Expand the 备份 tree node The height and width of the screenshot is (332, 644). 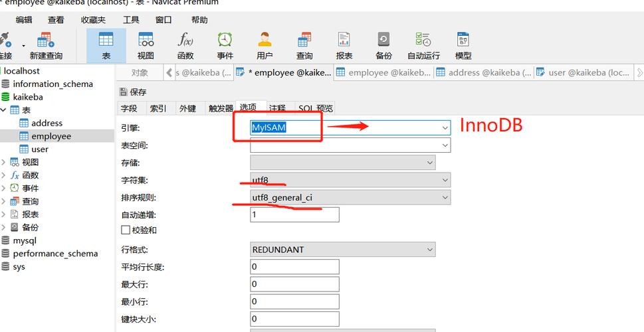coord(4,227)
